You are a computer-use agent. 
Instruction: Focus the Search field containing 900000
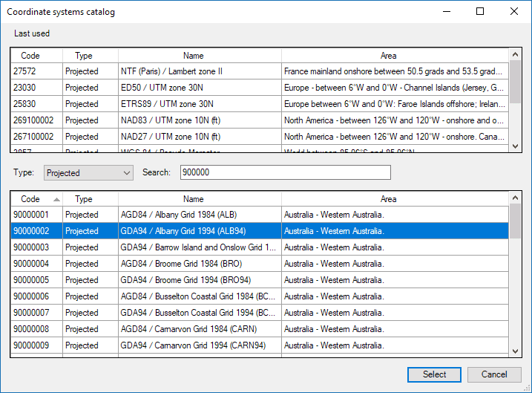[x=286, y=172]
